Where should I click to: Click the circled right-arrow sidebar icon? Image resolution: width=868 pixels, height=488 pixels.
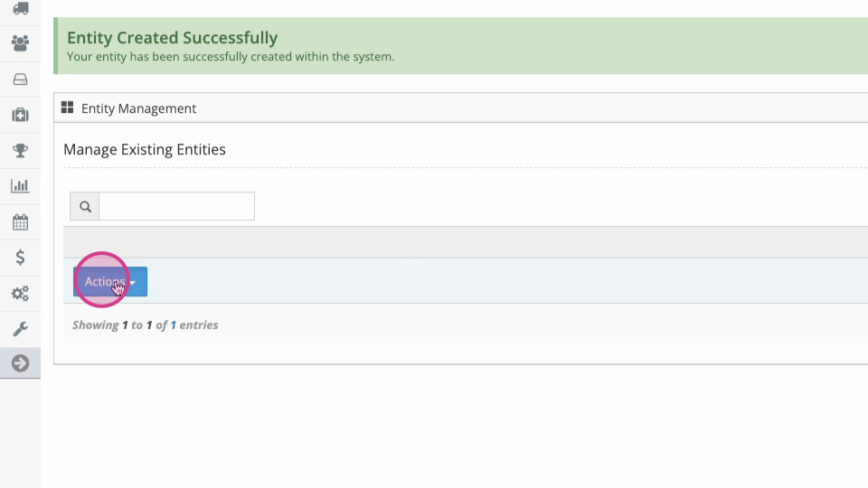tap(21, 363)
